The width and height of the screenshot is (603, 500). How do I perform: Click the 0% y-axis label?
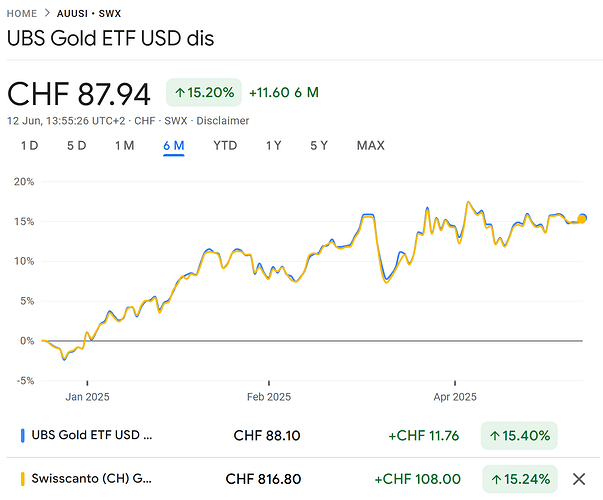(27, 341)
